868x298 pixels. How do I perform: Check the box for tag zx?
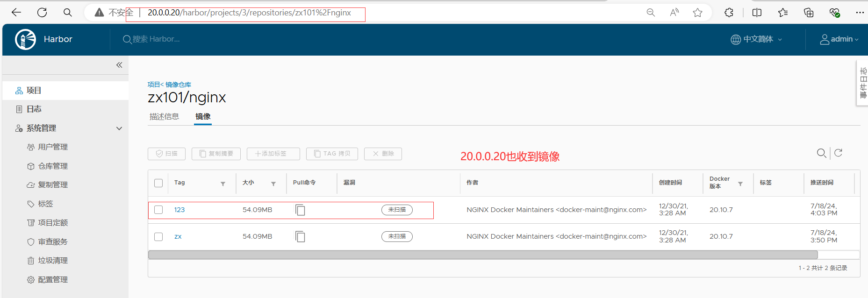point(158,237)
